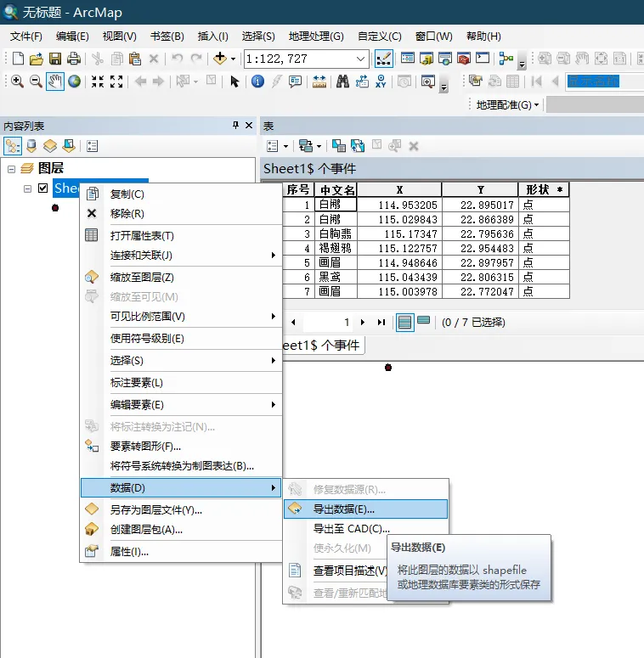Switch to List By Visibility view icon
The height and width of the screenshot is (658, 644).
(x=50, y=146)
